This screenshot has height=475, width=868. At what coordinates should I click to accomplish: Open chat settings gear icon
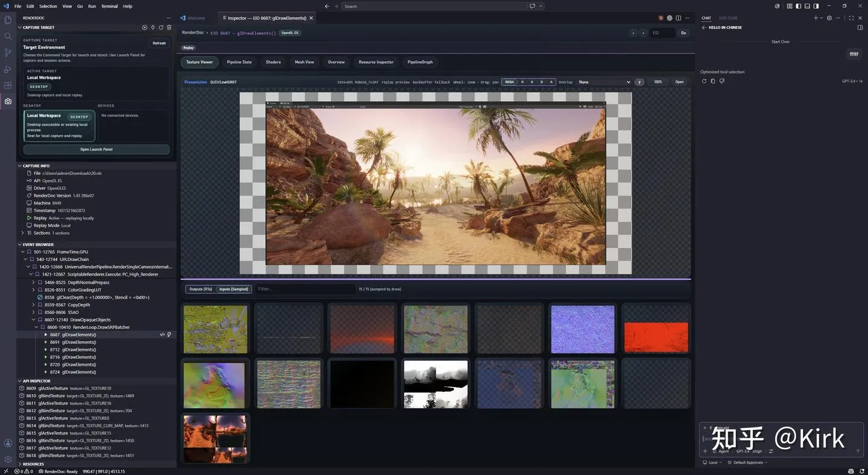(829, 18)
